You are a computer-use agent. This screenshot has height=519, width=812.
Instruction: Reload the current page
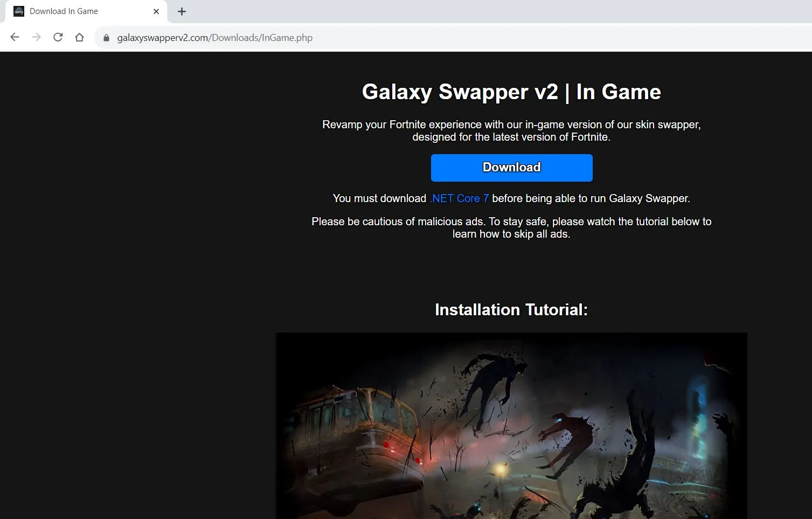point(58,37)
